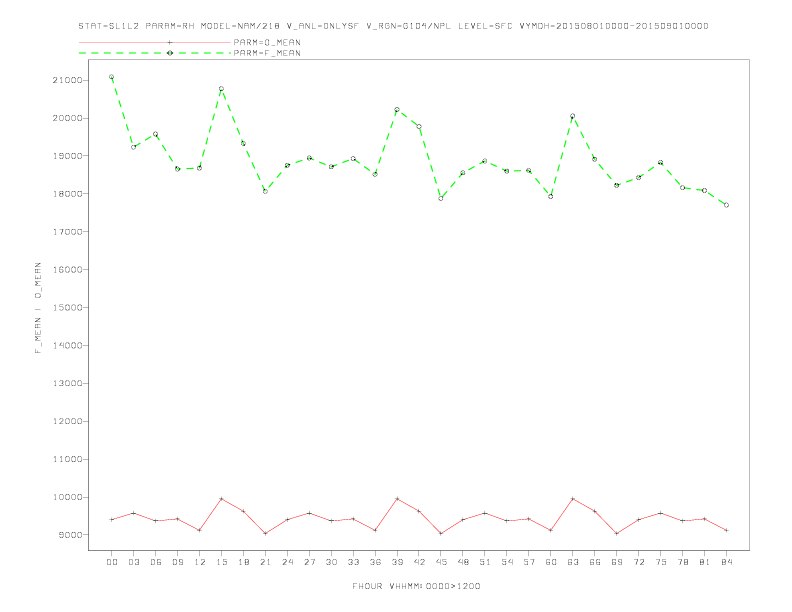Image resolution: width=792 pixels, height=612 pixels.
Task: Click the 51 forecast hour x-axis label
Action: tap(485, 562)
